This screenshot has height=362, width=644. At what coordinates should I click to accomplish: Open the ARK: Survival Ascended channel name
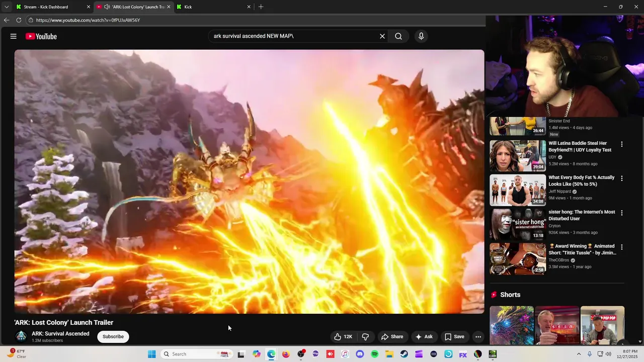(x=60, y=334)
